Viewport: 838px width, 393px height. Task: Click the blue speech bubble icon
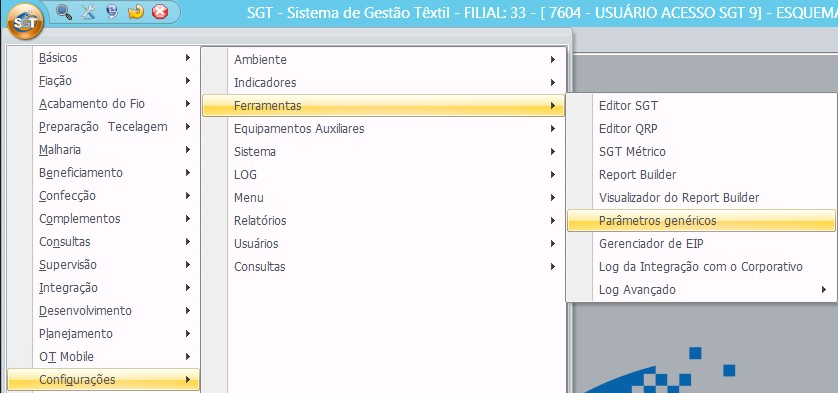click(112, 12)
